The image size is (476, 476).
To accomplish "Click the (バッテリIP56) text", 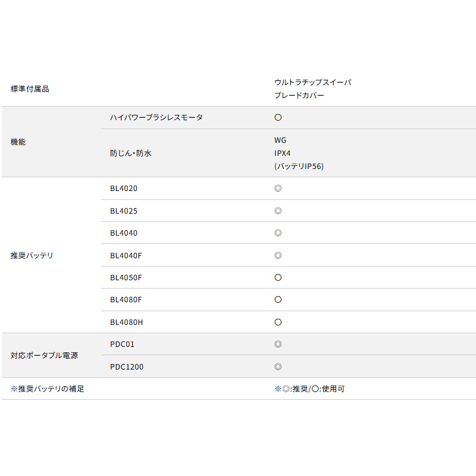I will point(299,167).
